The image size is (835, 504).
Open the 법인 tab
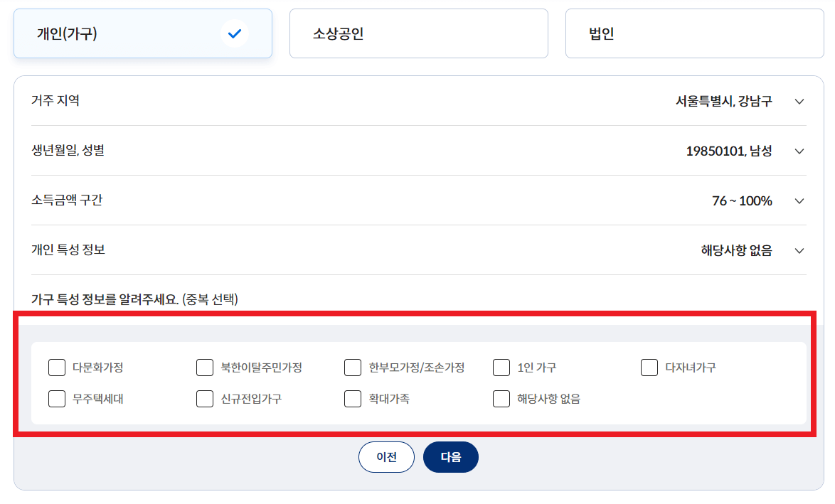pyautogui.click(x=694, y=33)
